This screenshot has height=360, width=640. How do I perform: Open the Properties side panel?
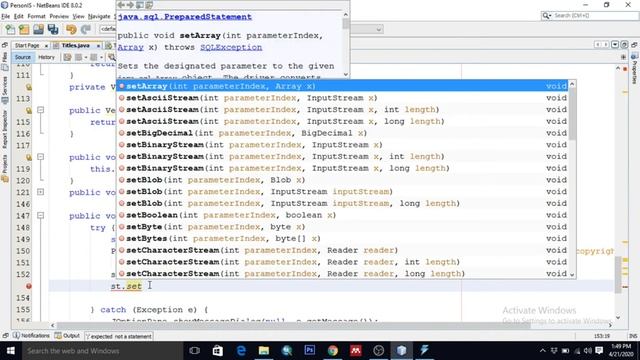pyautogui.click(x=634, y=69)
